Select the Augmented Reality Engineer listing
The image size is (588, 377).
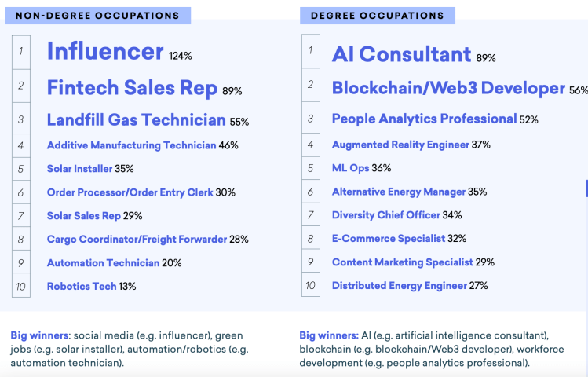pyautogui.click(x=400, y=145)
